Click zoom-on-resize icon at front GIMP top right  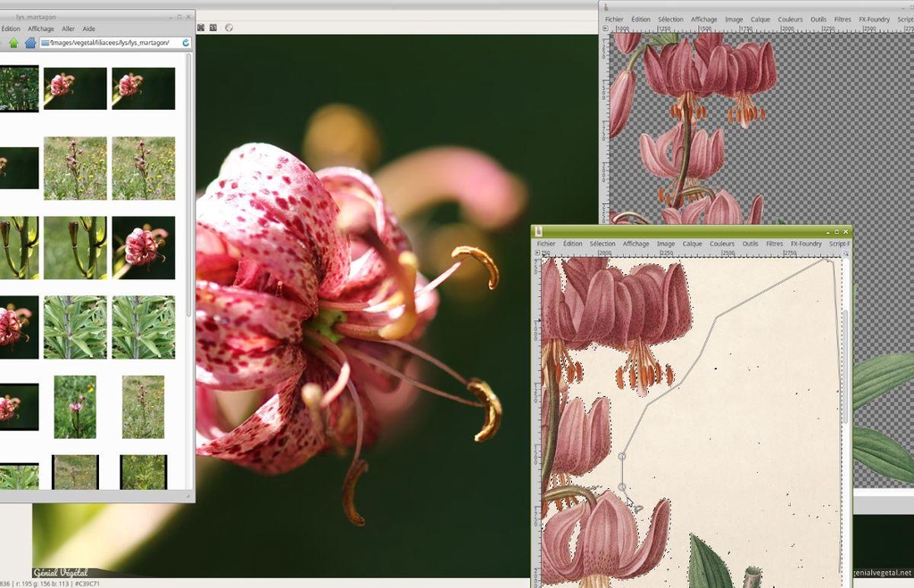(x=846, y=253)
